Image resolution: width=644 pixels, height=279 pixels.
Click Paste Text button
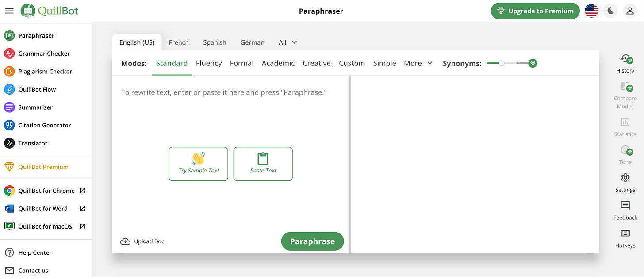(x=263, y=164)
